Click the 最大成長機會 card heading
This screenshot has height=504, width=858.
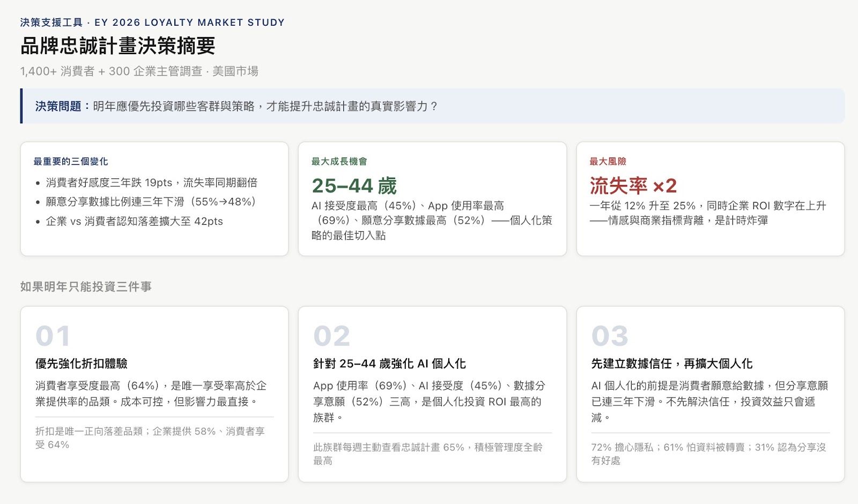(339, 161)
